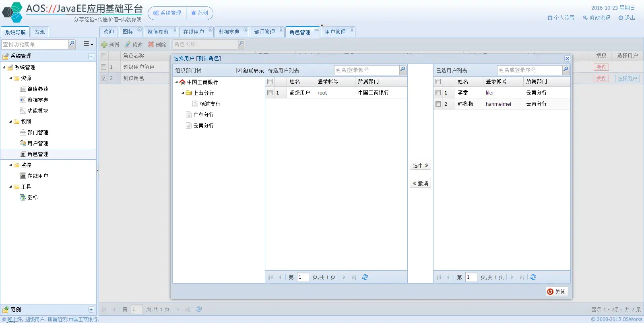Click the 选中 button
The image size is (644, 323).
pyautogui.click(x=420, y=165)
